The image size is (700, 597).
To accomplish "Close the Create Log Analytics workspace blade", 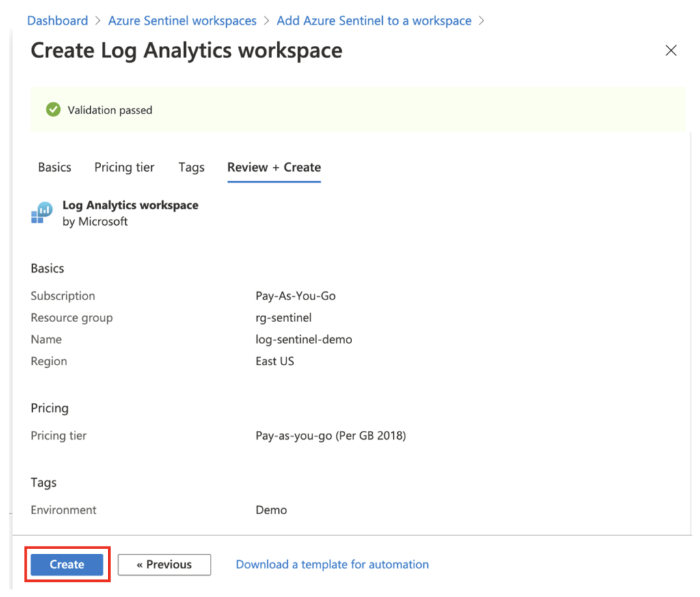I will [671, 51].
